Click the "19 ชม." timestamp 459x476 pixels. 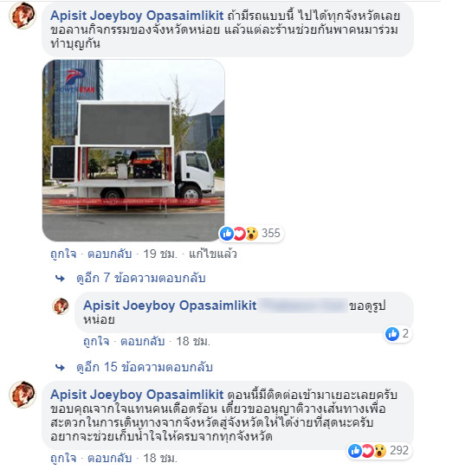[x=160, y=254]
